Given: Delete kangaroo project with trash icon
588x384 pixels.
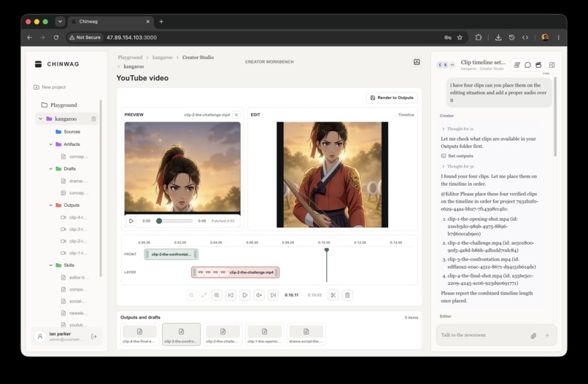Looking at the screenshot, I should coord(93,119).
